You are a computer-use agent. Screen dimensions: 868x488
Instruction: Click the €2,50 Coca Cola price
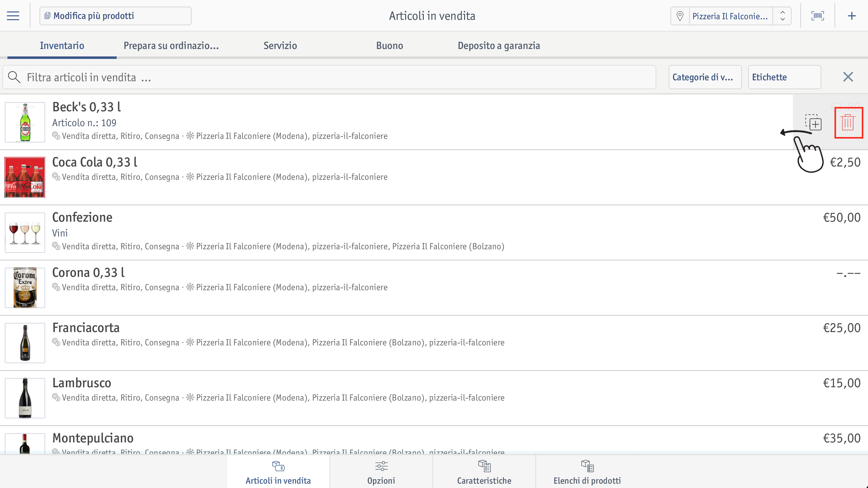(x=845, y=162)
